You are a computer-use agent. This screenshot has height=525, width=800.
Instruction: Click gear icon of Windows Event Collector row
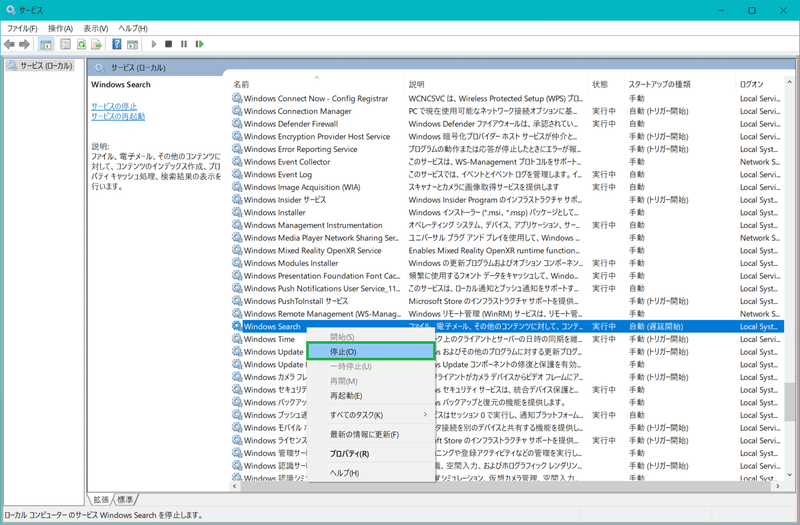(237, 161)
